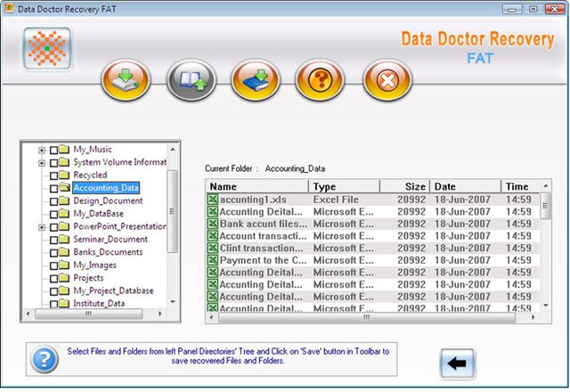This screenshot has height=392, width=570.
Task: Tick the My_Music folder checkbox
Action: coord(53,150)
